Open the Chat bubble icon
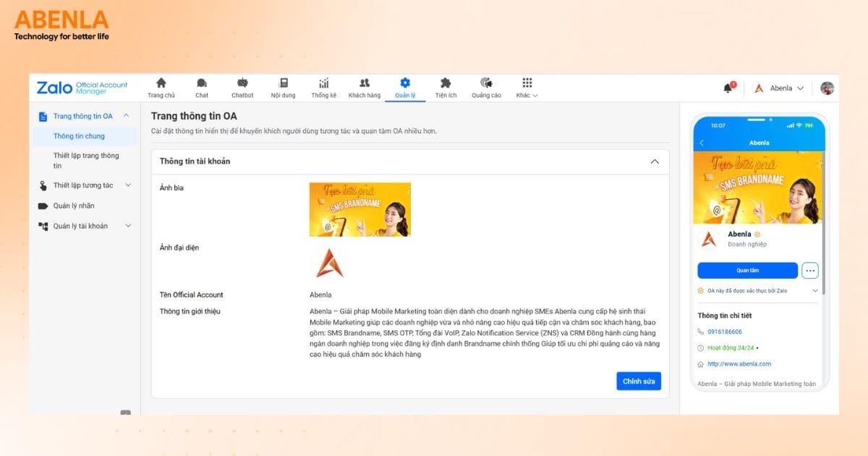The height and width of the screenshot is (456, 868). pyautogui.click(x=202, y=83)
